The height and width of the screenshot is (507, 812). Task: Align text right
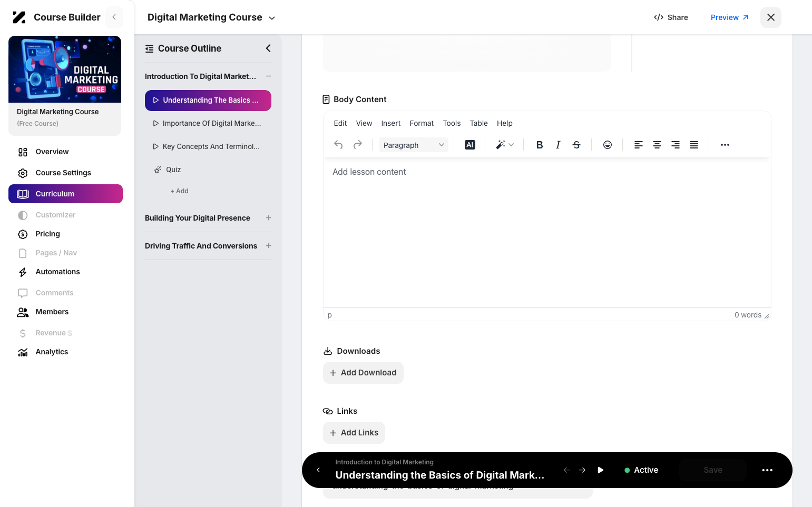tap(676, 145)
